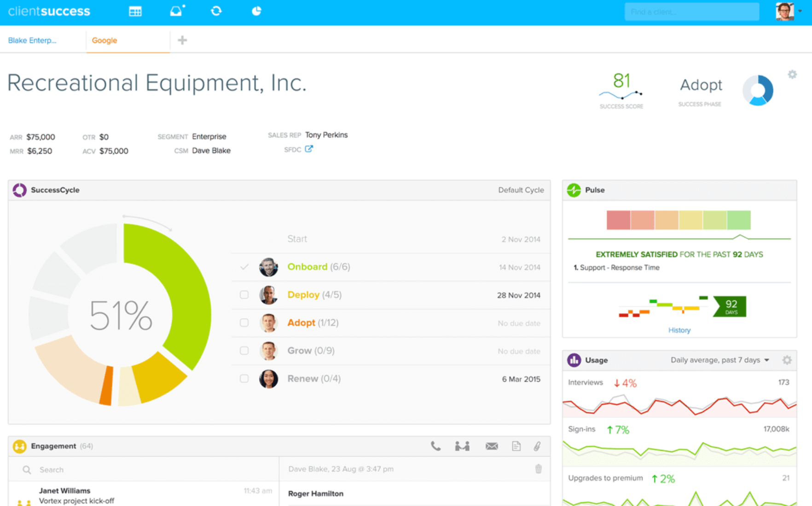Add an attachment using the paperclip icon
Image resolution: width=812 pixels, height=506 pixels.
tap(537, 446)
